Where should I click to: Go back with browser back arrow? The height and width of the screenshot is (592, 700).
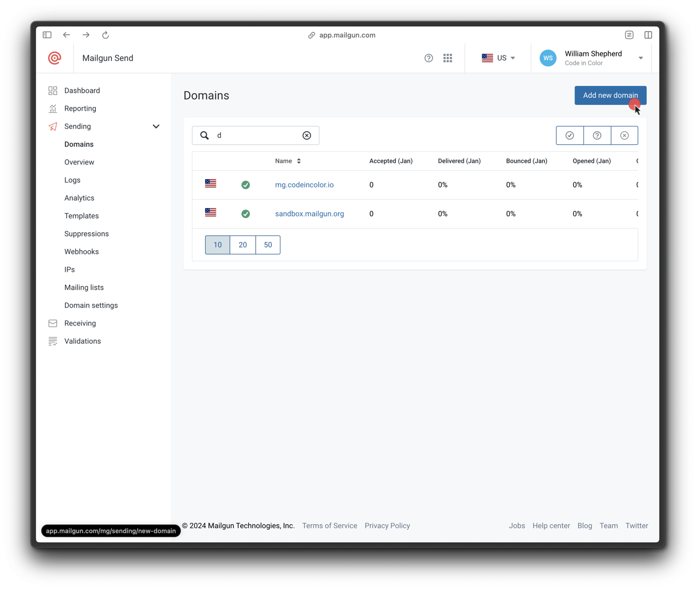(x=66, y=35)
